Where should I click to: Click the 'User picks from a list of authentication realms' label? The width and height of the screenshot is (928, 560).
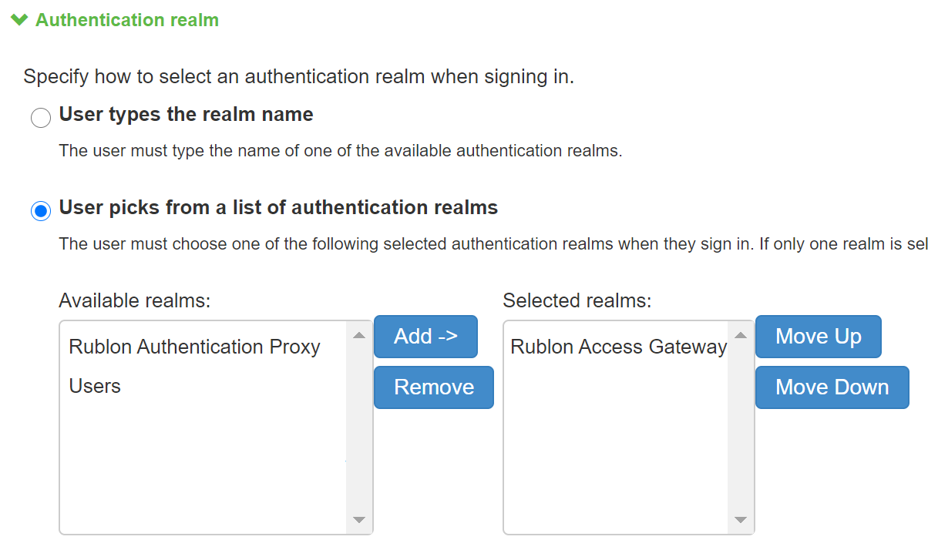(278, 207)
